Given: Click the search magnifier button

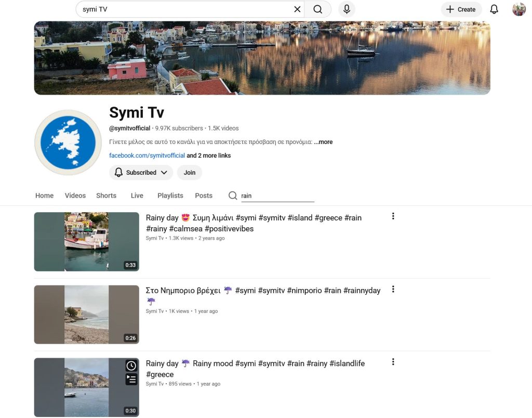Looking at the screenshot, I should pyautogui.click(x=317, y=9).
